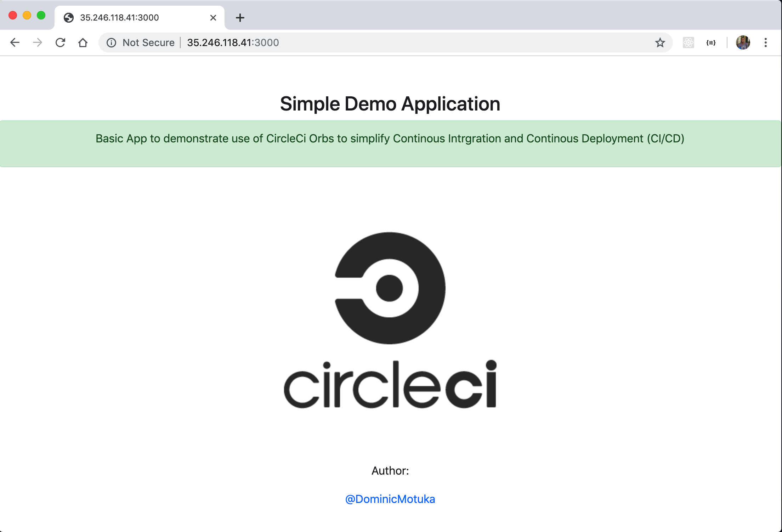782x532 pixels.
Task: Reload the current page
Action: (60, 43)
